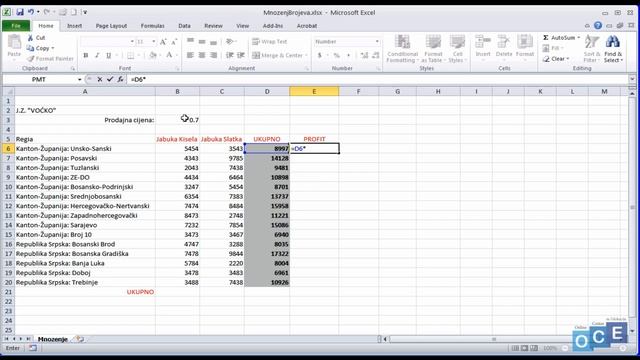Open Insert Function fx dialog
Image resolution: width=640 pixels, height=360 pixels.
pyautogui.click(x=120, y=79)
